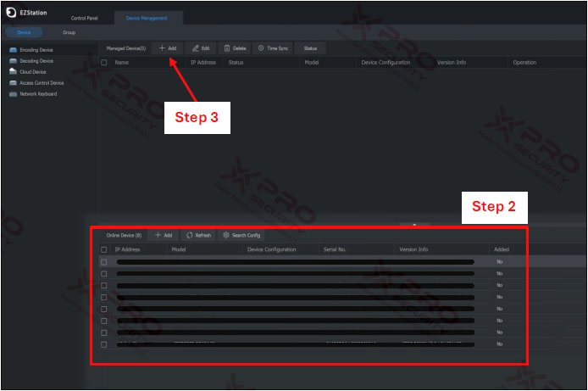Screen dimensions: 588x391
Task: Click the EZStation logo icon
Action: pos(11,14)
